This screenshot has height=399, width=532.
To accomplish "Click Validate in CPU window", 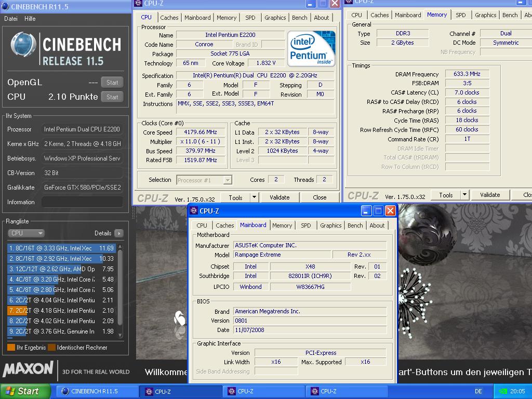I will coord(280,197).
